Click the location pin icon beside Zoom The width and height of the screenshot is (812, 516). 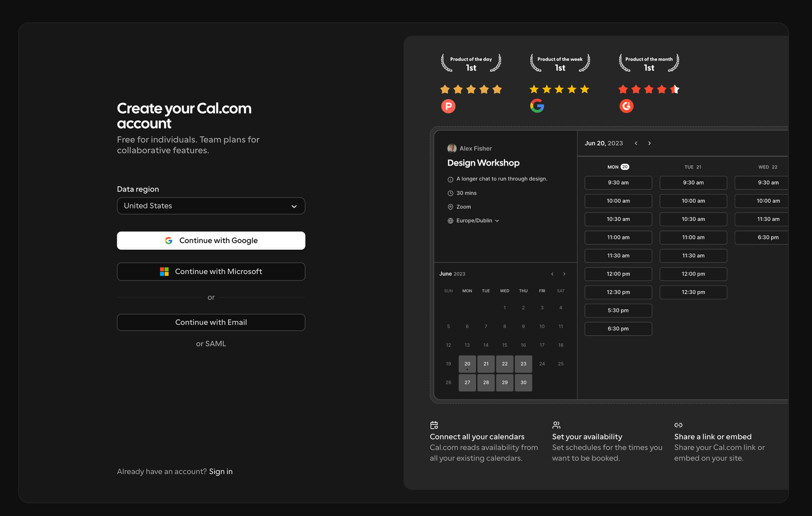pyautogui.click(x=450, y=207)
